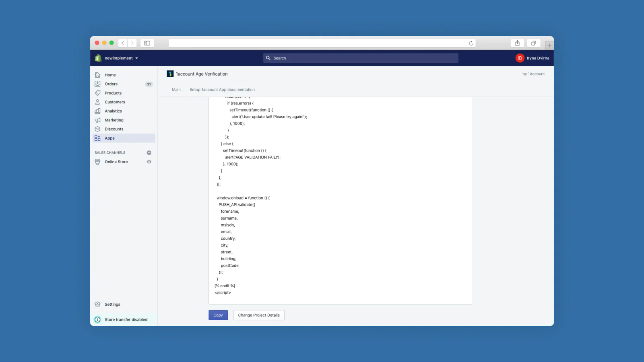Click the Store transfer disabled info icon

(97, 320)
